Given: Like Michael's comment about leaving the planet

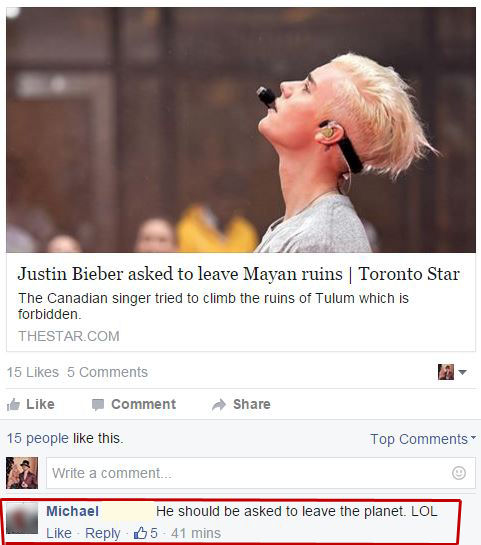Looking at the screenshot, I should click(59, 533).
